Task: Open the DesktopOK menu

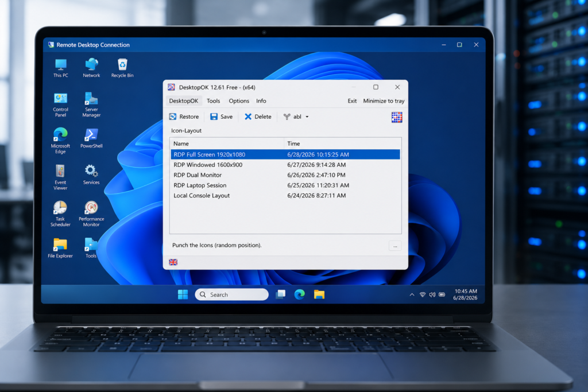Action: coord(183,101)
